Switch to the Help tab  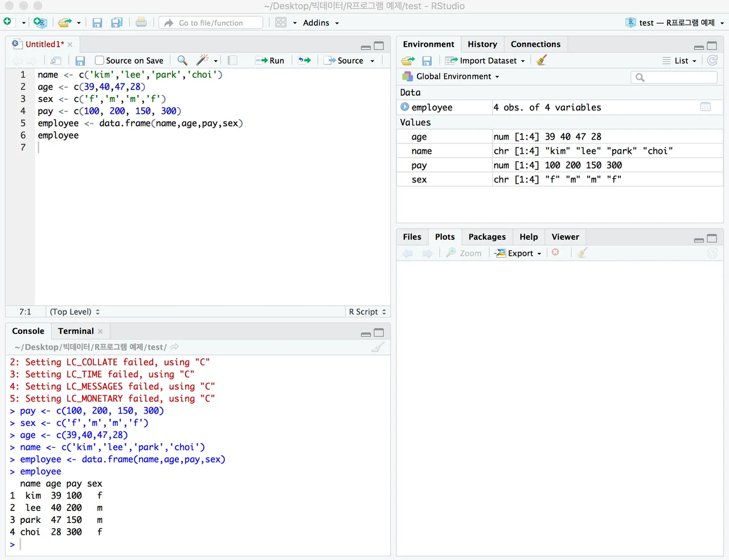[x=529, y=236]
